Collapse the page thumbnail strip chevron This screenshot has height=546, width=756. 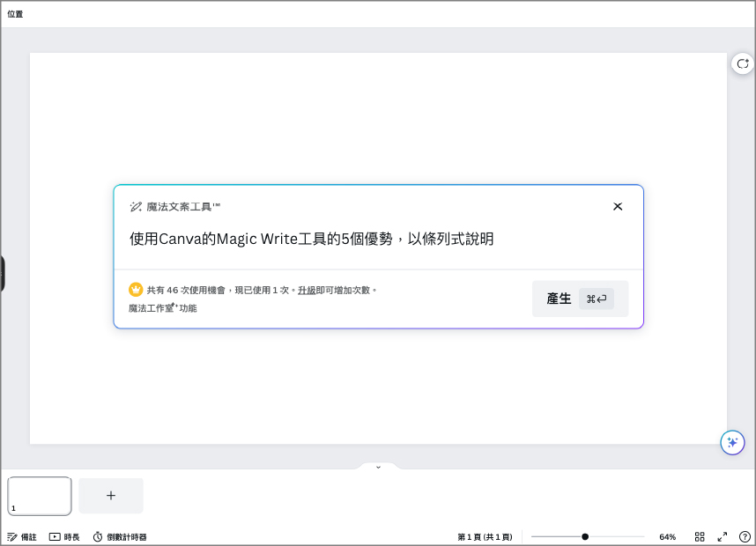(x=379, y=467)
